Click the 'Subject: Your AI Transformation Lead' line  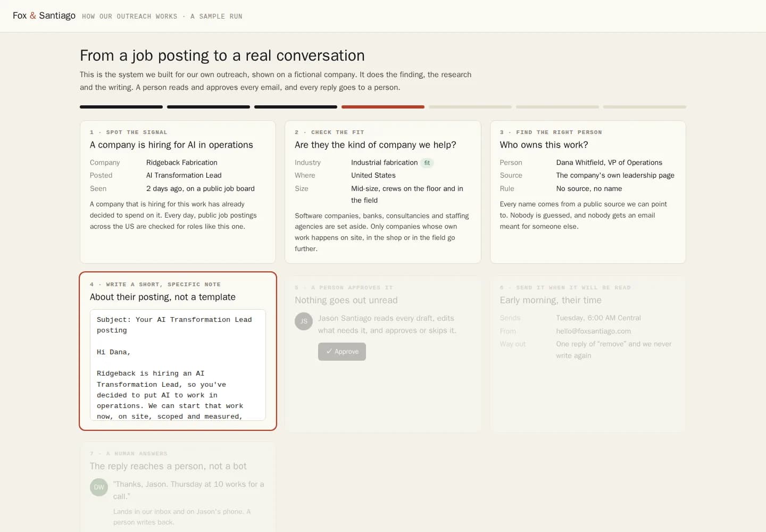click(174, 320)
